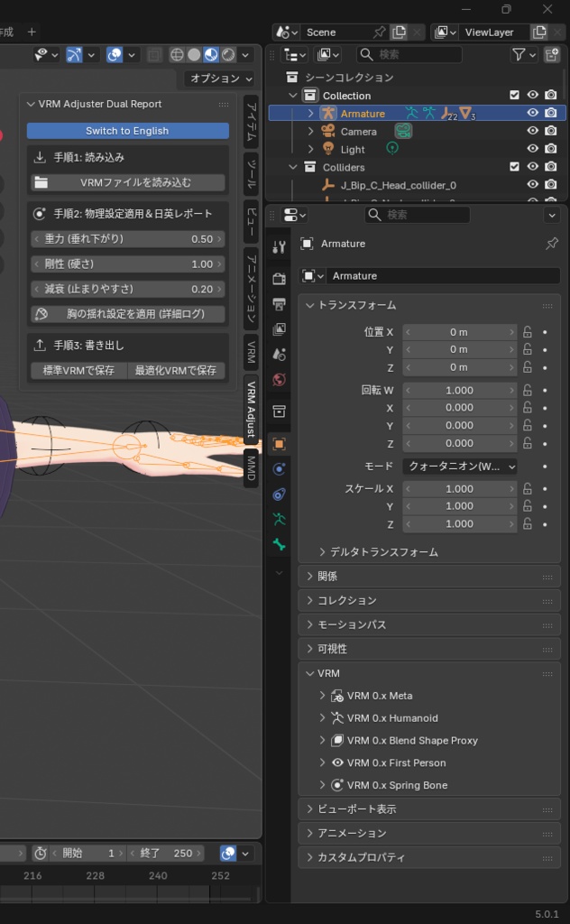Disable Light in renders

tap(550, 149)
